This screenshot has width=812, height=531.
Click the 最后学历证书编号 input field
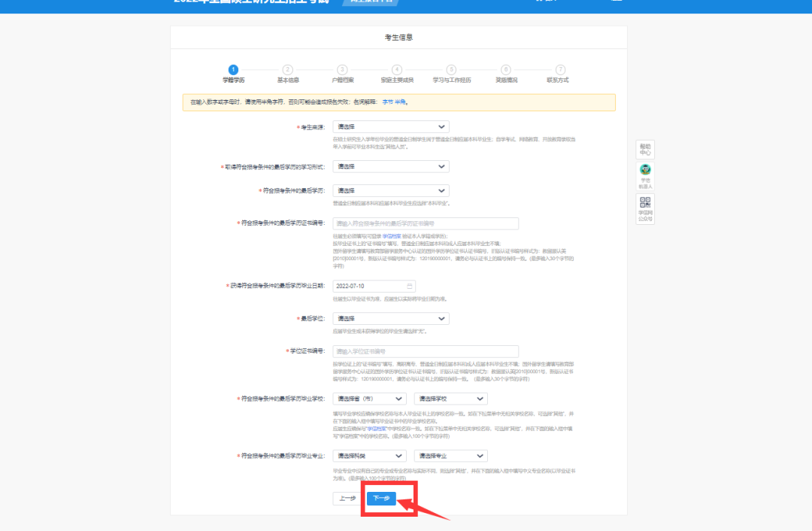[x=425, y=223]
